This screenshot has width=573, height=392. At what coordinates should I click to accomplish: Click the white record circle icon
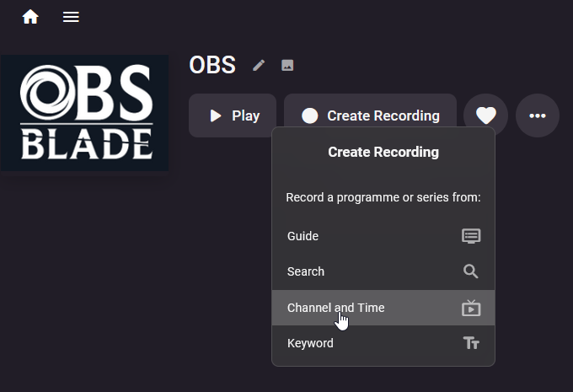(x=310, y=116)
